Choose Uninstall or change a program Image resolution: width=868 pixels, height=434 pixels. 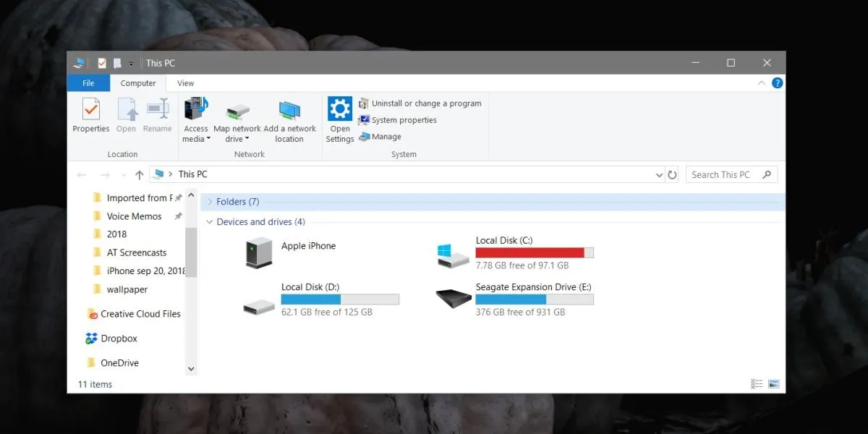coord(420,103)
